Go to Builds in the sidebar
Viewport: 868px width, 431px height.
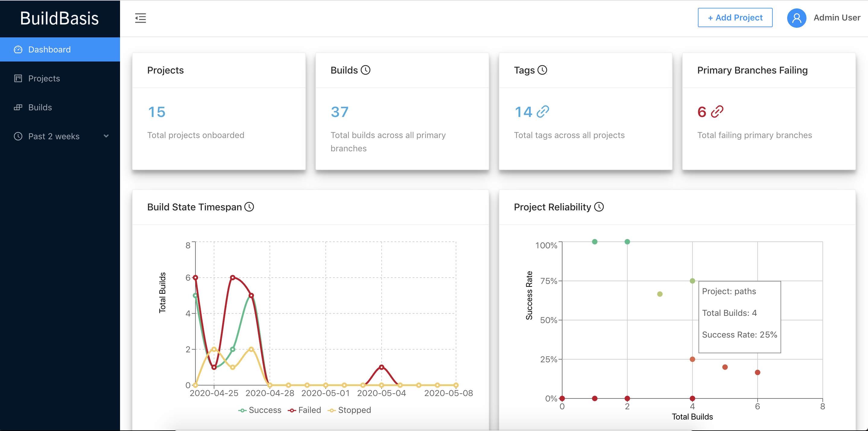click(40, 107)
